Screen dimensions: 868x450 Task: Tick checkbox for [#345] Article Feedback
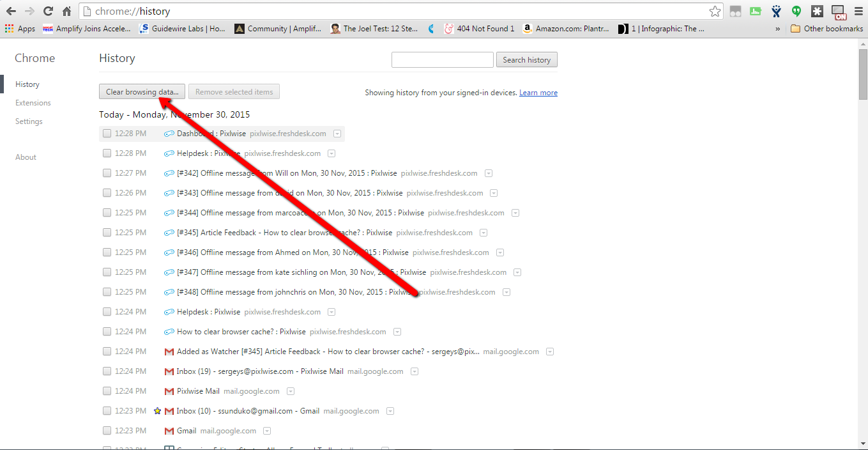pyautogui.click(x=107, y=233)
